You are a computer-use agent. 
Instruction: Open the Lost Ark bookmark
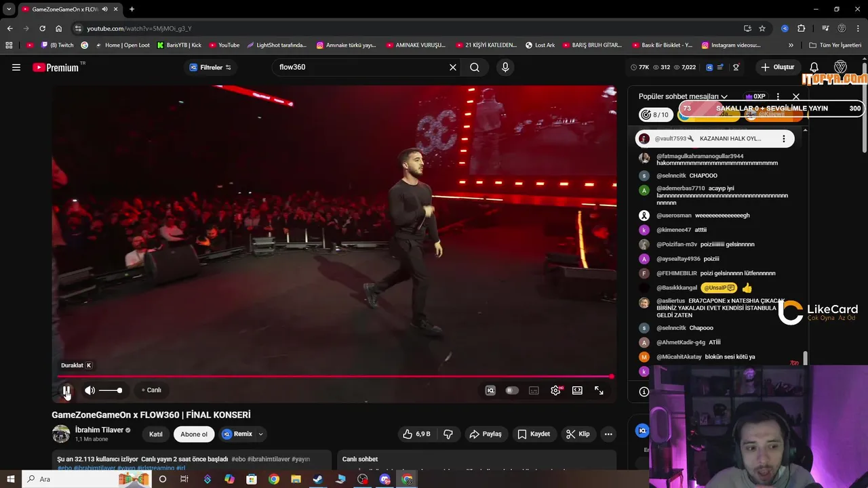540,45
